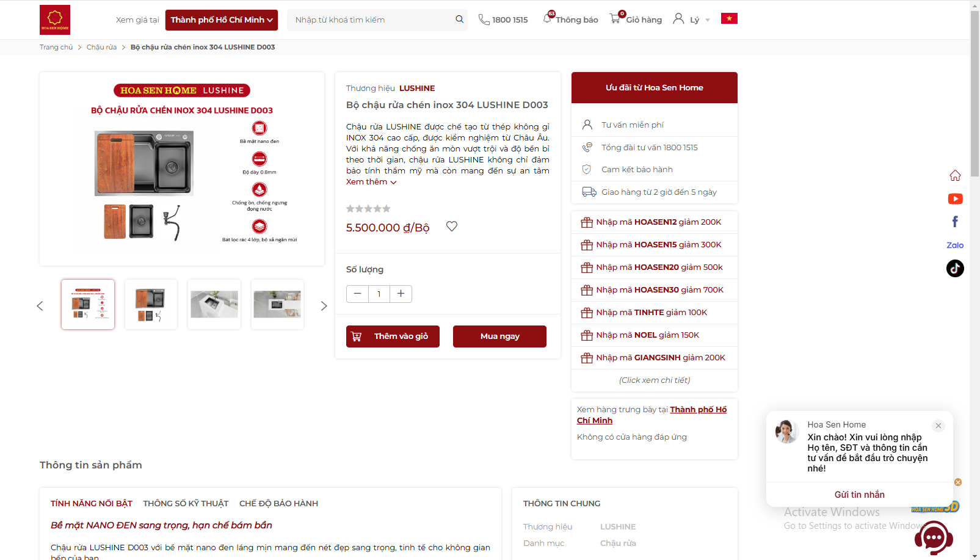The image size is (980, 560).
Task: Click Tư vấn miễn phí row
Action: 655,125
